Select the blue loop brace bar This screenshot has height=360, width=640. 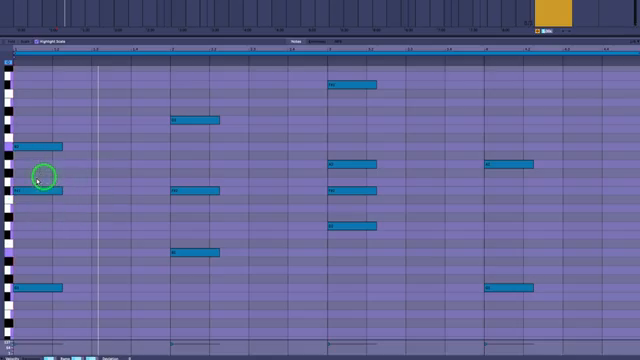point(327,53)
